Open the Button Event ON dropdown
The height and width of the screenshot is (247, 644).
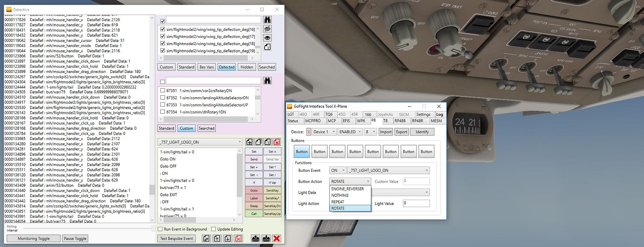[x=337, y=170]
